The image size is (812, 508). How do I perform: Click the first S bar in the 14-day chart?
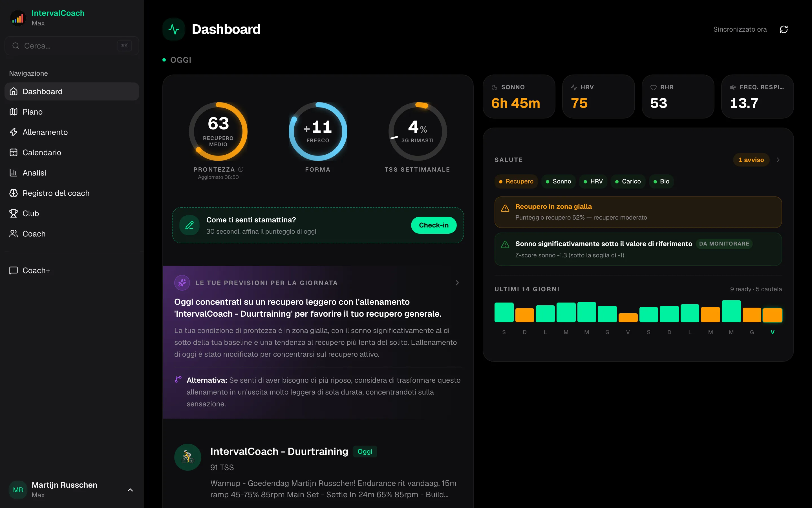click(x=504, y=312)
